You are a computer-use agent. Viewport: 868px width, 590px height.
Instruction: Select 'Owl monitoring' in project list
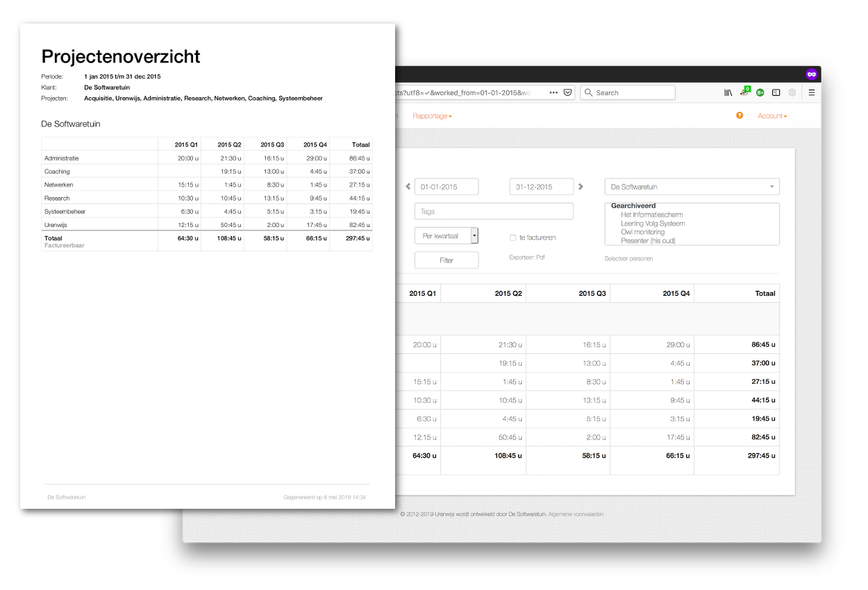642,232
